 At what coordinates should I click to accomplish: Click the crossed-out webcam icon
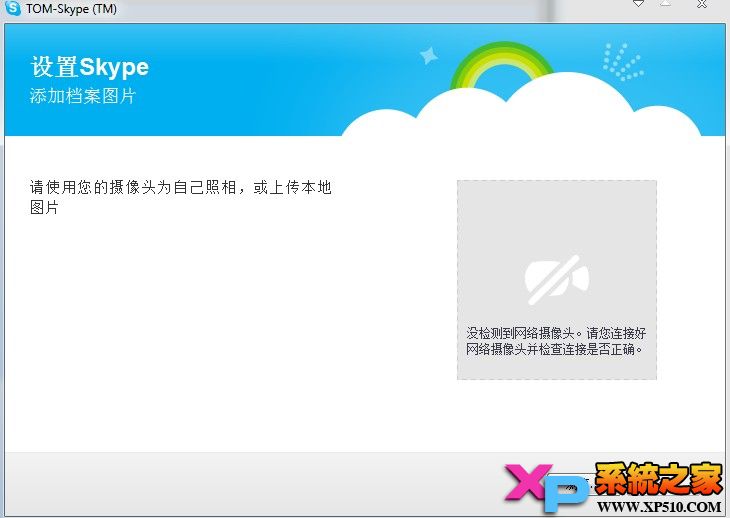[556, 279]
